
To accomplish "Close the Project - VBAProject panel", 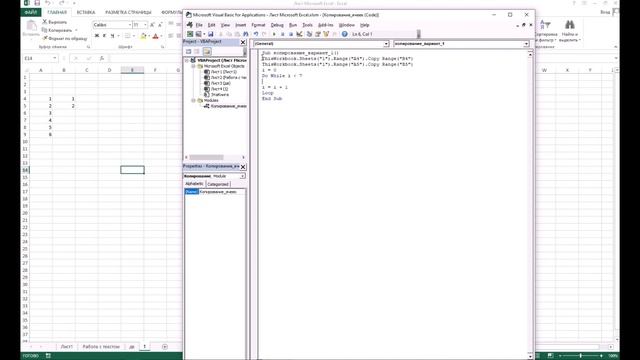I will (x=243, y=42).
